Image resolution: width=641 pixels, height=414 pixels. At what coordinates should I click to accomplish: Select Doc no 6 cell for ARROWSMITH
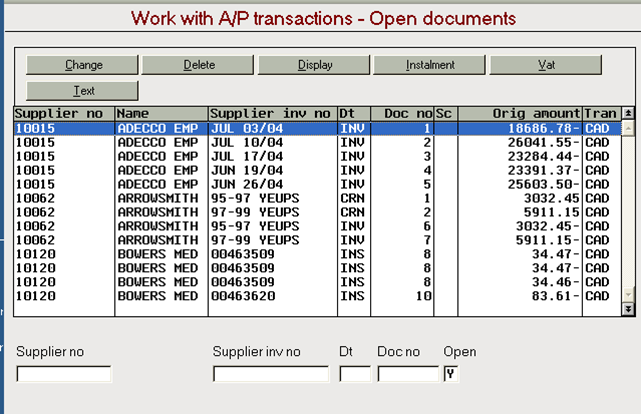coord(428,226)
